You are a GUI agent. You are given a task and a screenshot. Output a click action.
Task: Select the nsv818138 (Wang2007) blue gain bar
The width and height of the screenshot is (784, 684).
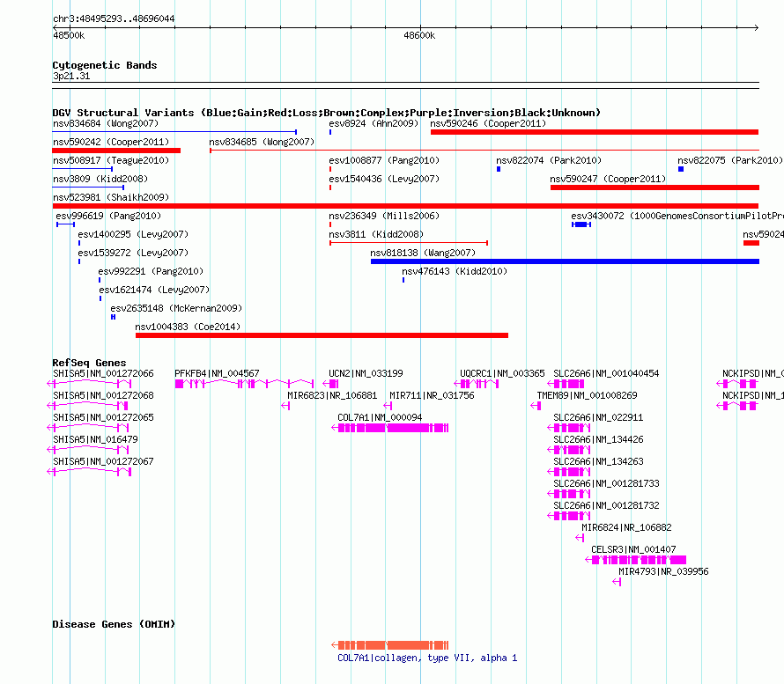565,261
